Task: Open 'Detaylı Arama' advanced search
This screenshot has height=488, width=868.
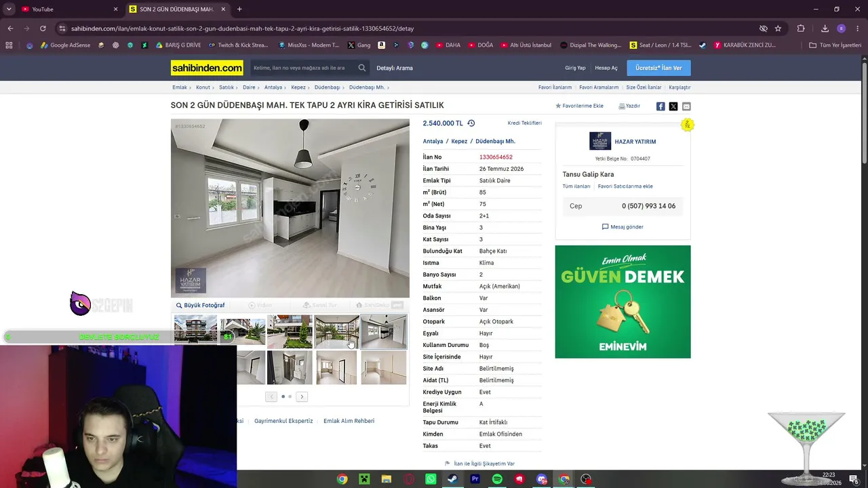Action: (395, 68)
